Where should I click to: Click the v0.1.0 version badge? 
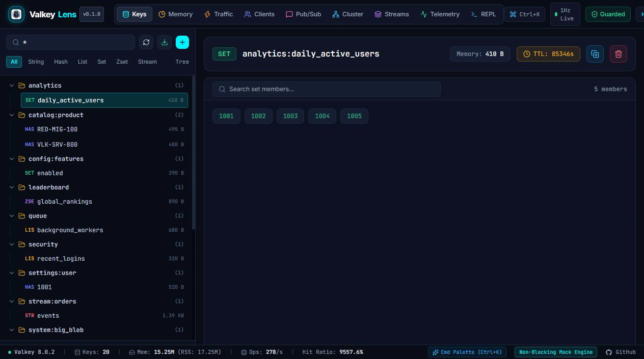(92, 14)
